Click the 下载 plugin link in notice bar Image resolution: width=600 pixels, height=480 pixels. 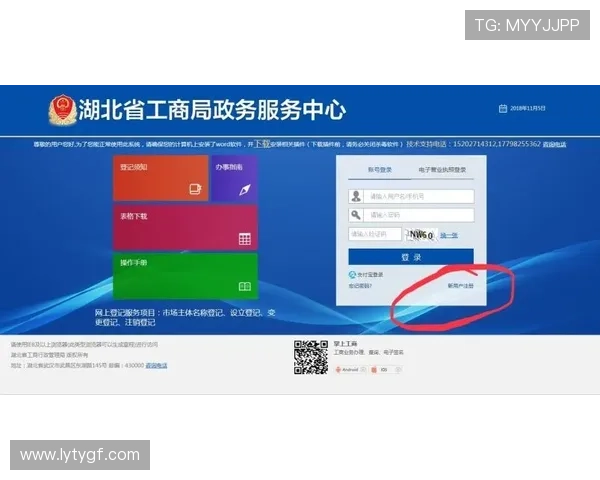pos(262,144)
